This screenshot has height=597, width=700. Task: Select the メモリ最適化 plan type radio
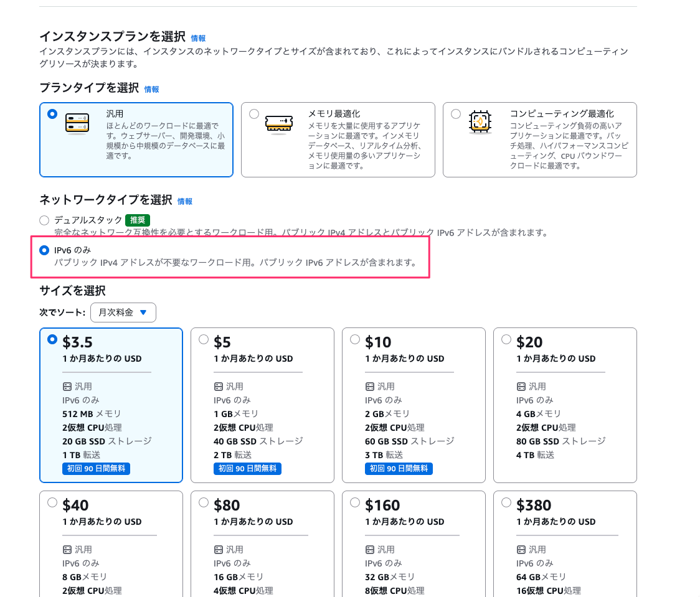tap(254, 114)
